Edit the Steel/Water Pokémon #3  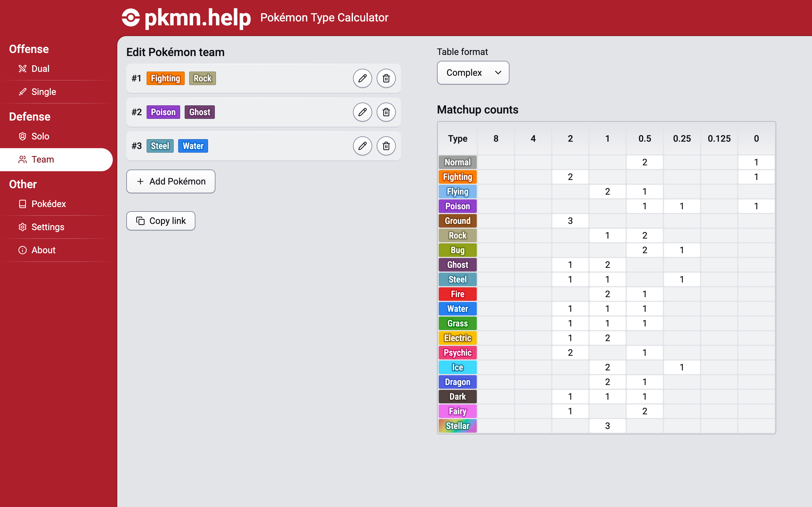[x=362, y=146]
